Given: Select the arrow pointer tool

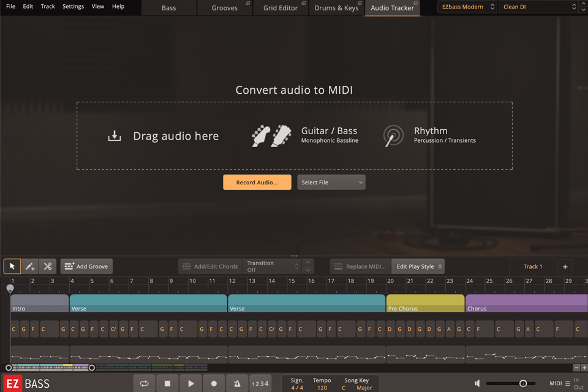Looking at the screenshot, I should (11, 266).
